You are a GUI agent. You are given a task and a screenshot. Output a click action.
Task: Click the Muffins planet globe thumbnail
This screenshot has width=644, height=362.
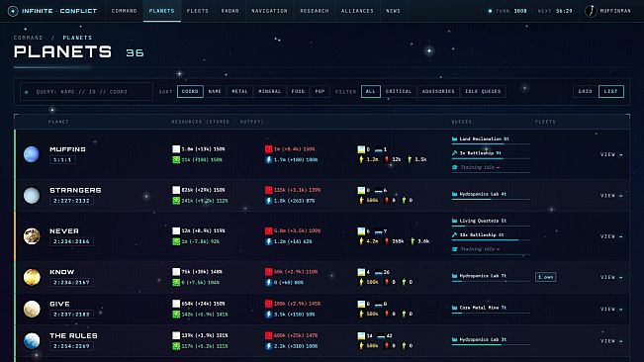[32, 154]
